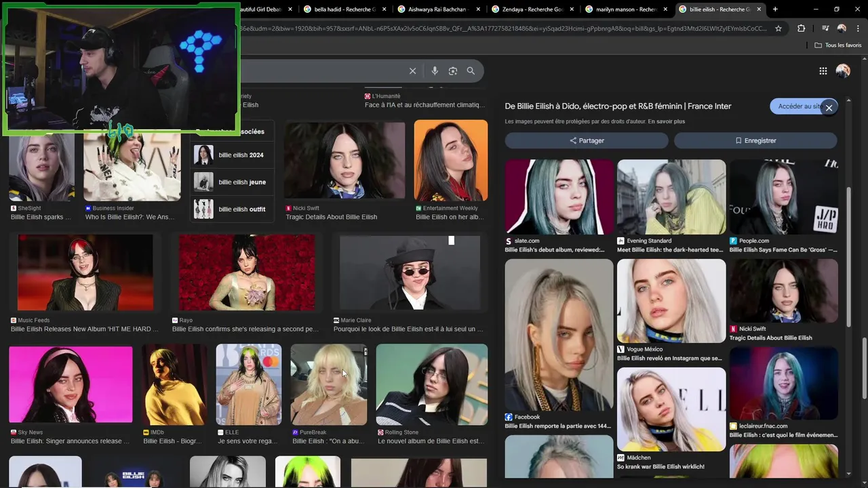Open Music Feeds new album image
Screen dimensions: 868x488
85,272
